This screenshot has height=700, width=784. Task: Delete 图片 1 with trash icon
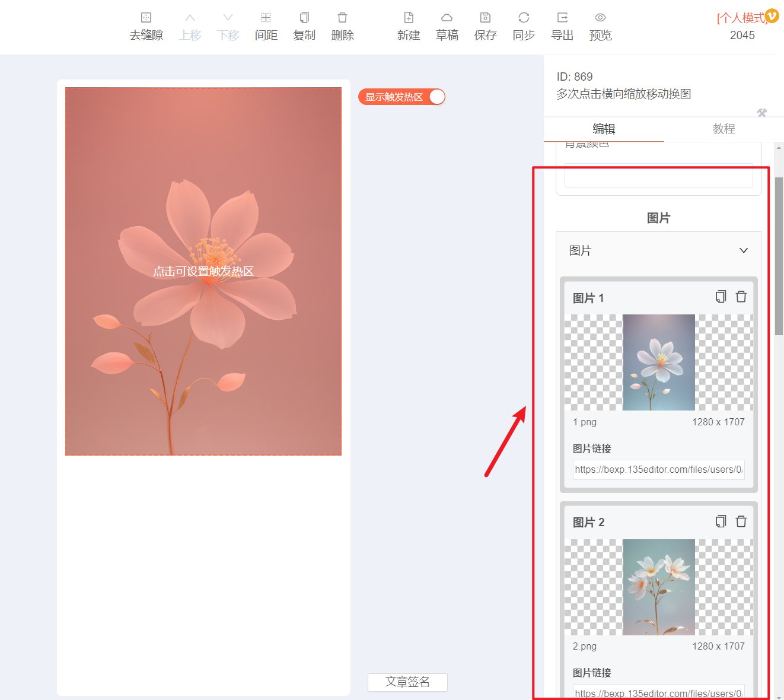click(x=741, y=297)
